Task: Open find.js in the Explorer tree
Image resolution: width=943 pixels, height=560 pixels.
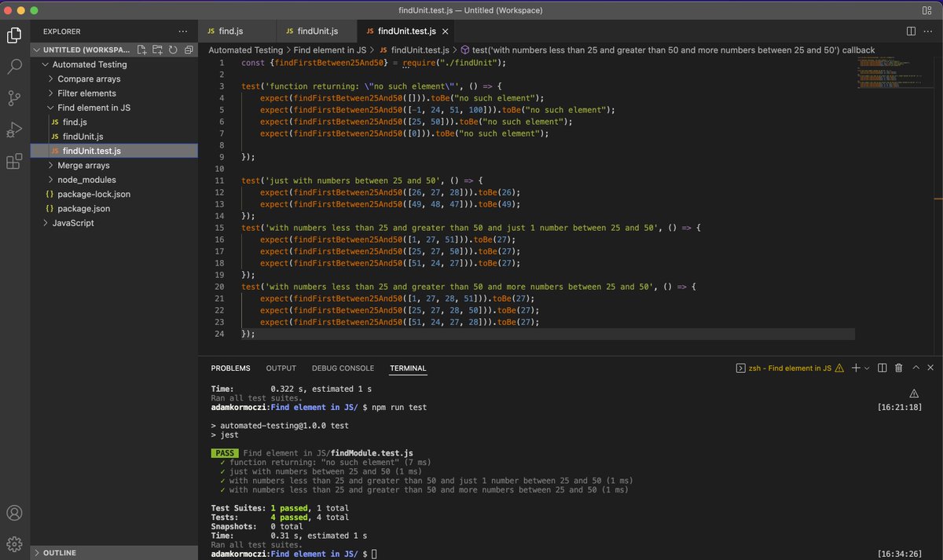Action: 114,122
